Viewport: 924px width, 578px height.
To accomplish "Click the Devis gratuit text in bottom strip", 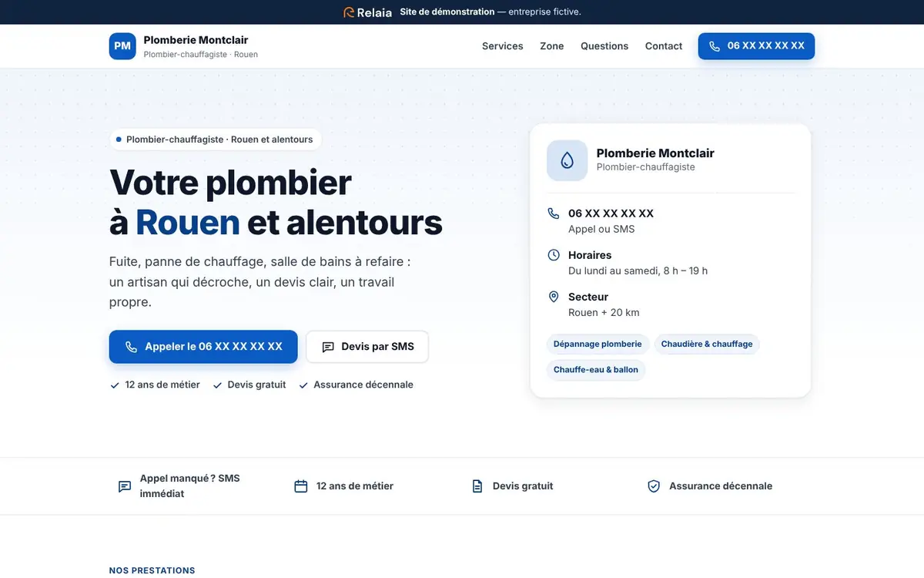I will click(x=523, y=486).
